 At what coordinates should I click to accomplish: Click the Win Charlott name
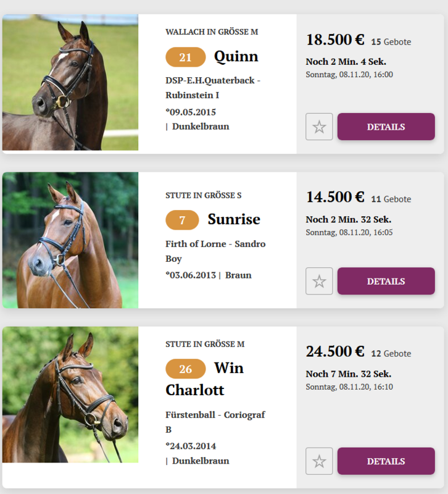204,379
